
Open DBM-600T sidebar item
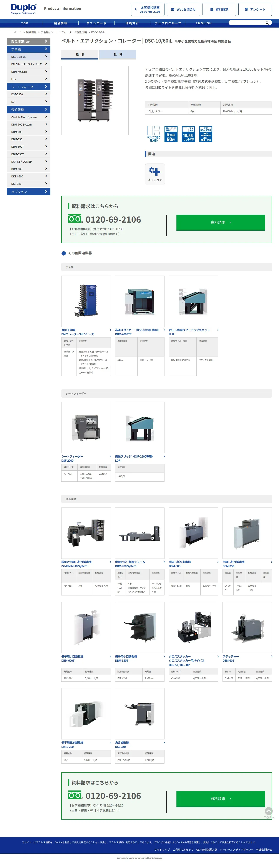click(29, 147)
